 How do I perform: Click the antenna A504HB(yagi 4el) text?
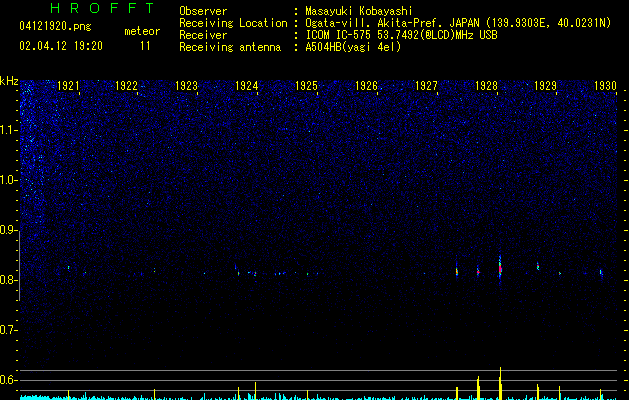[353, 47]
